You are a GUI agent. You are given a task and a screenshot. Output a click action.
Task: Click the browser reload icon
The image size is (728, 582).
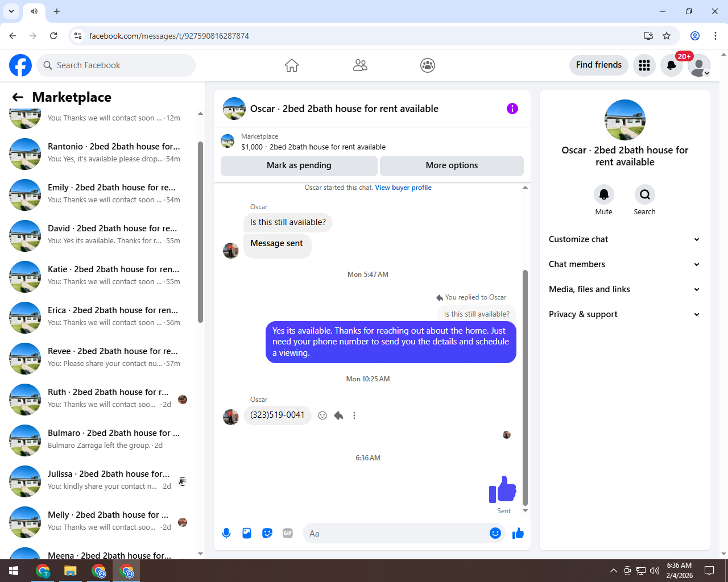pyautogui.click(x=53, y=36)
